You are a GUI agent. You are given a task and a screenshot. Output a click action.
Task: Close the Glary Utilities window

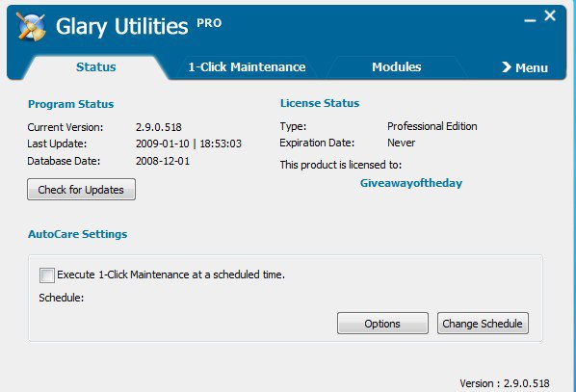[550, 15]
